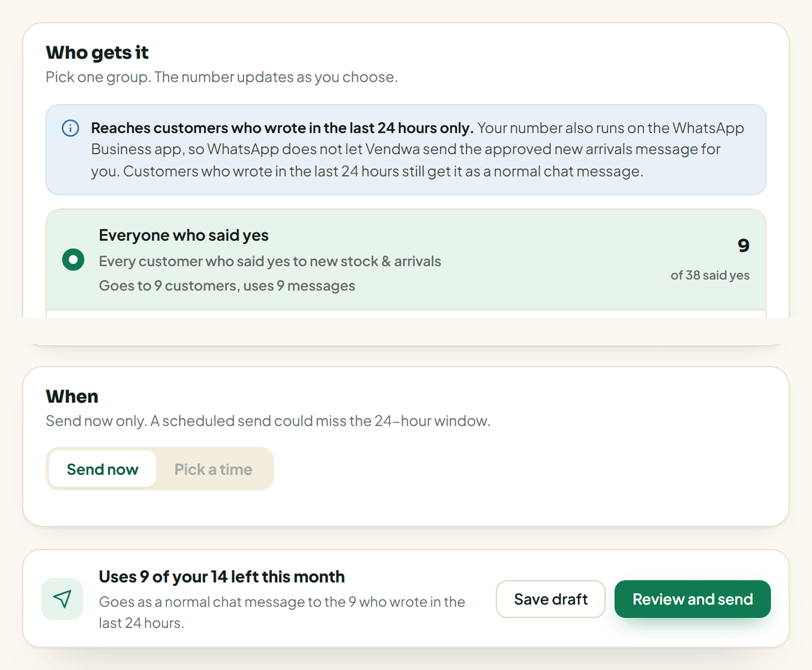Image resolution: width=812 pixels, height=670 pixels.
Task: Click the "Send now only" explanation text
Action: click(268, 421)
